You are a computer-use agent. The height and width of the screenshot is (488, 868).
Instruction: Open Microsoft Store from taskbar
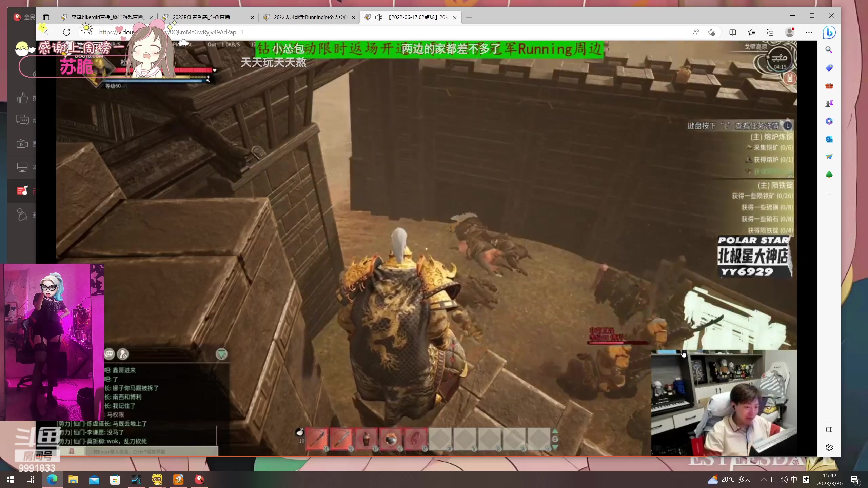(115, 480)
